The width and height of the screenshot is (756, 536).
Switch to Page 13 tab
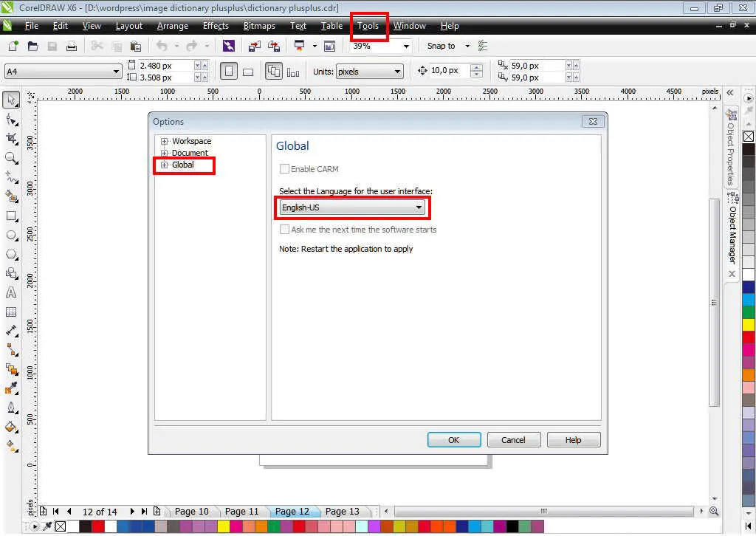point(342,512)
